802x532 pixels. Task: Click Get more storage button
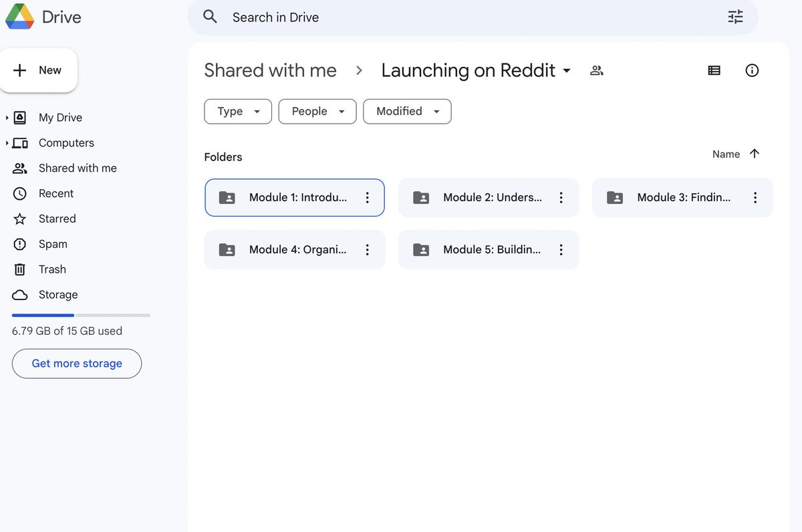(x=77, y=364)
